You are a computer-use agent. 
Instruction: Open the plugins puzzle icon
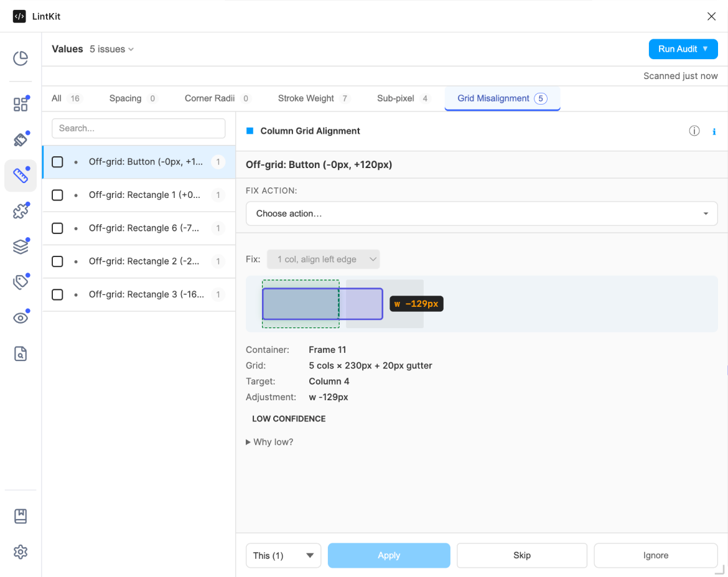tap(21, 210)
